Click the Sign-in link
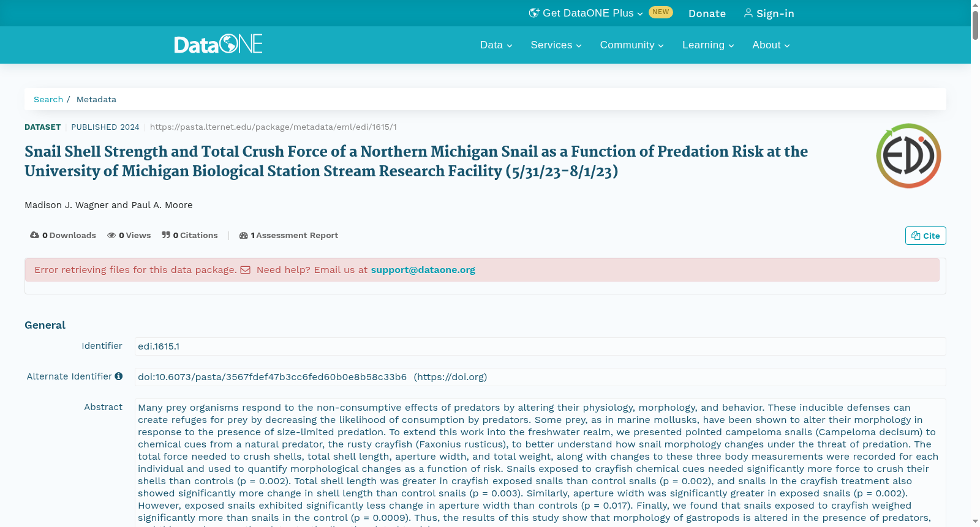 [x=769, y=13]
